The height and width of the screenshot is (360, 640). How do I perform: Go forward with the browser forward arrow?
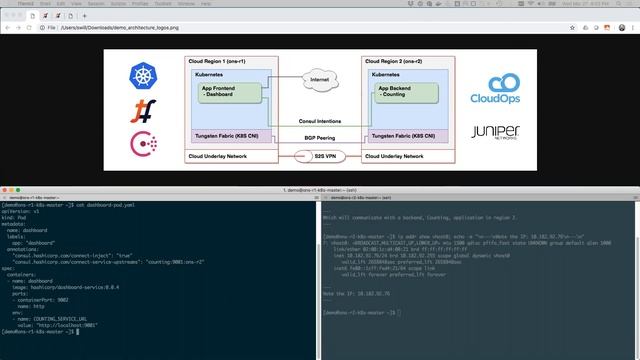click(x=18, y=28)
